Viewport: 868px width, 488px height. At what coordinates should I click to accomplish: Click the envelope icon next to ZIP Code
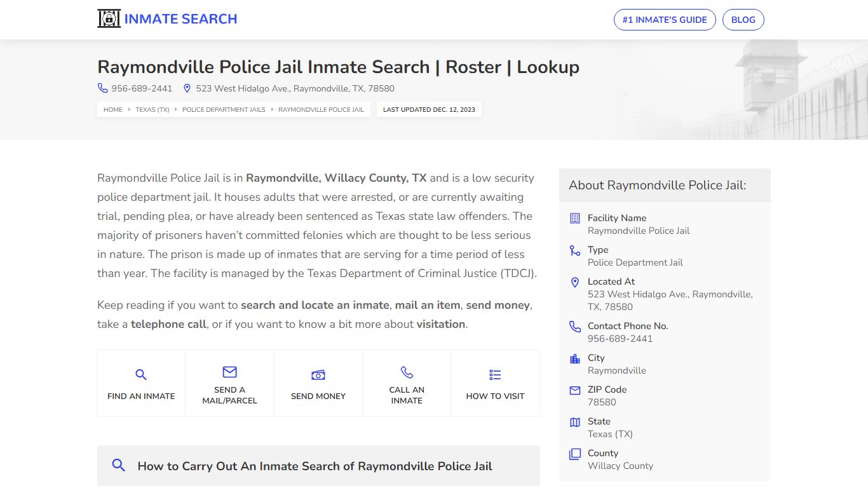tap(574, 390)
